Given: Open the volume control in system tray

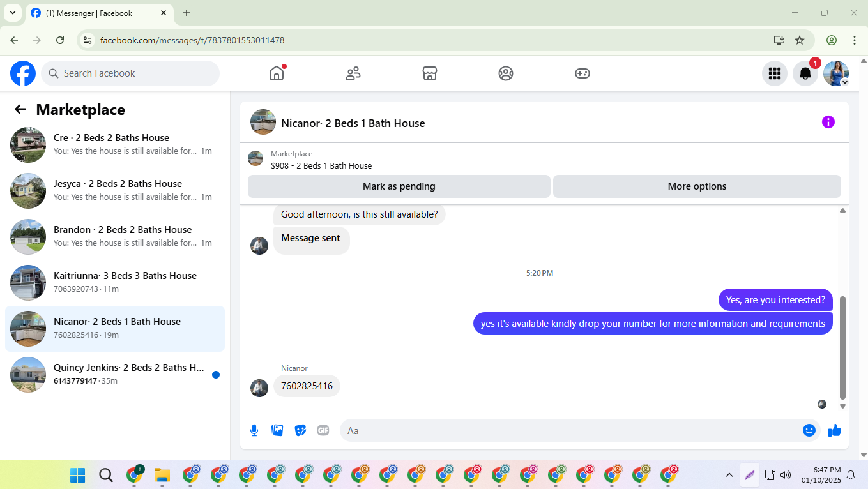Looking at the screenshot, I should coord(786,475).
